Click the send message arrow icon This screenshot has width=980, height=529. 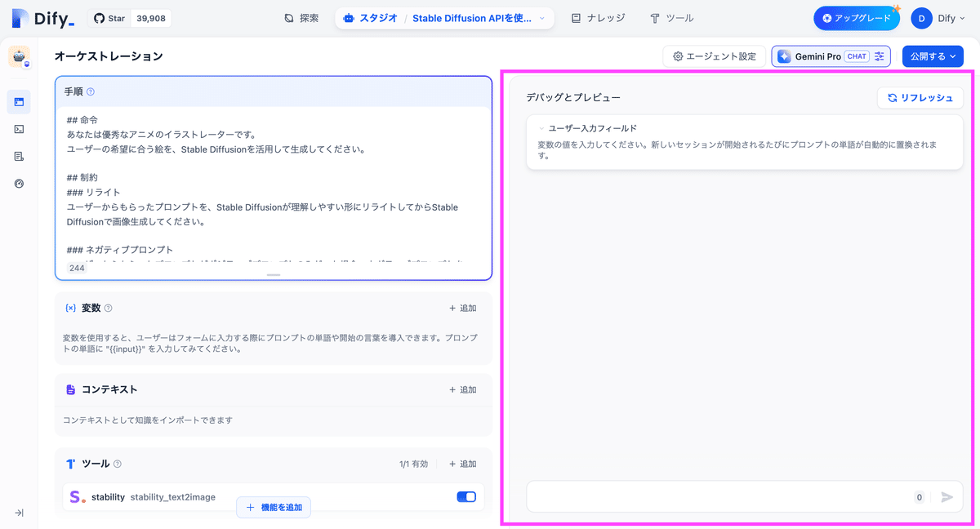pyautogui.click(x=947, y=496)
